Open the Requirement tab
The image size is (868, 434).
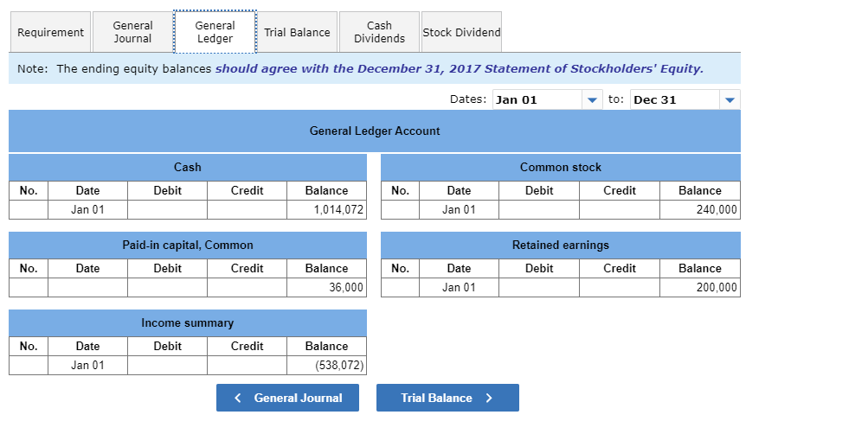[x=50, y=32]
